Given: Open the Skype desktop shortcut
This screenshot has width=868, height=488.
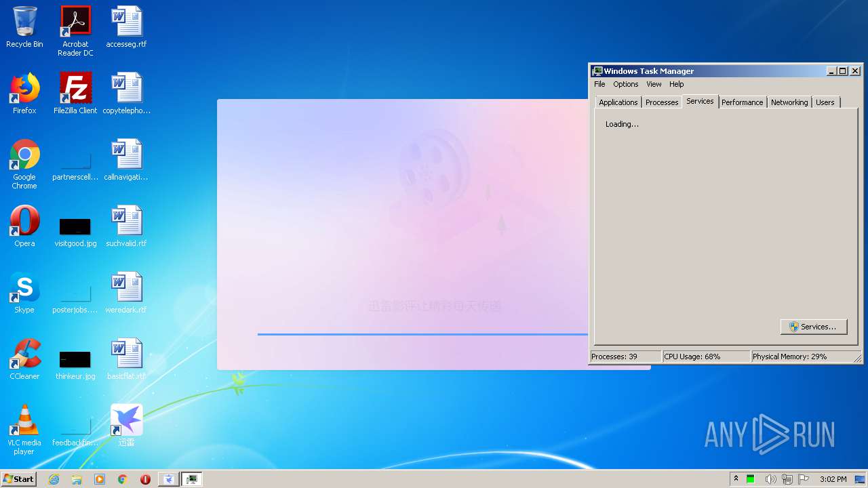Looking at the screenshot, I should click(24, 293).
